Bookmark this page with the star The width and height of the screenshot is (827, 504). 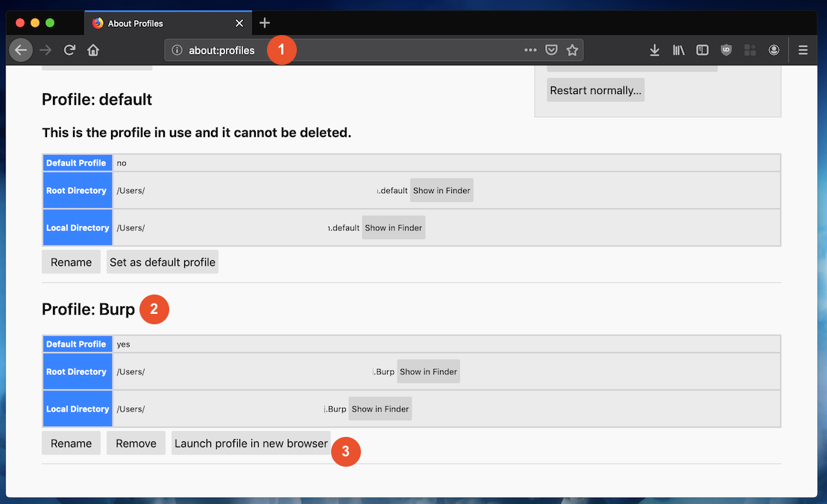click(x=572, y=50)
